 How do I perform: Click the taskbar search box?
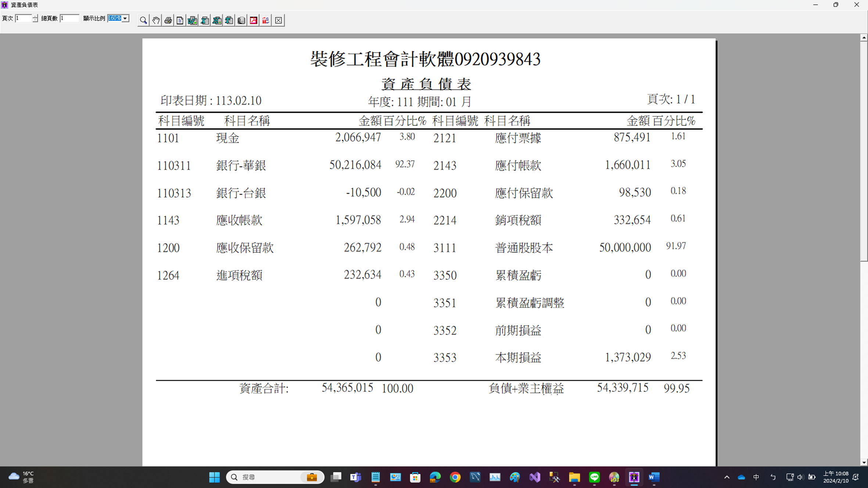click(x=275, y=477)
